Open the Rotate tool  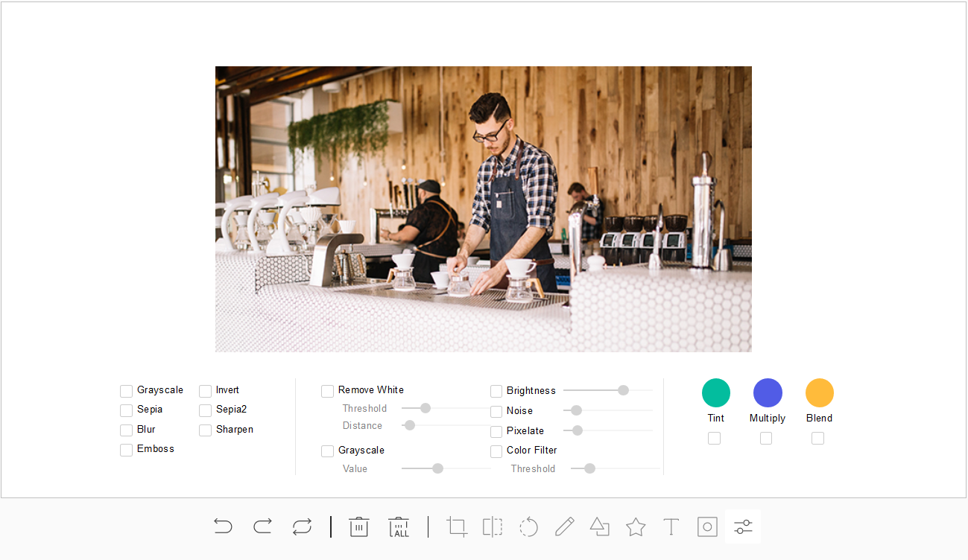(528, 527)
